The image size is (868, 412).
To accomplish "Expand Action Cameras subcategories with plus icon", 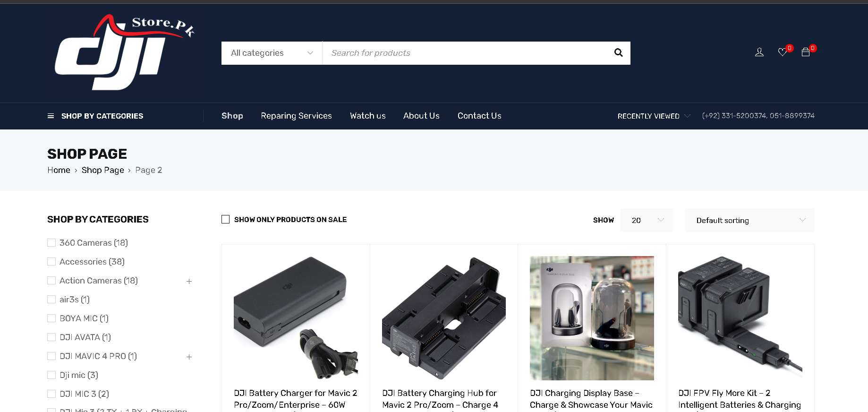I will pyautogui.click(x=189, y=281).
